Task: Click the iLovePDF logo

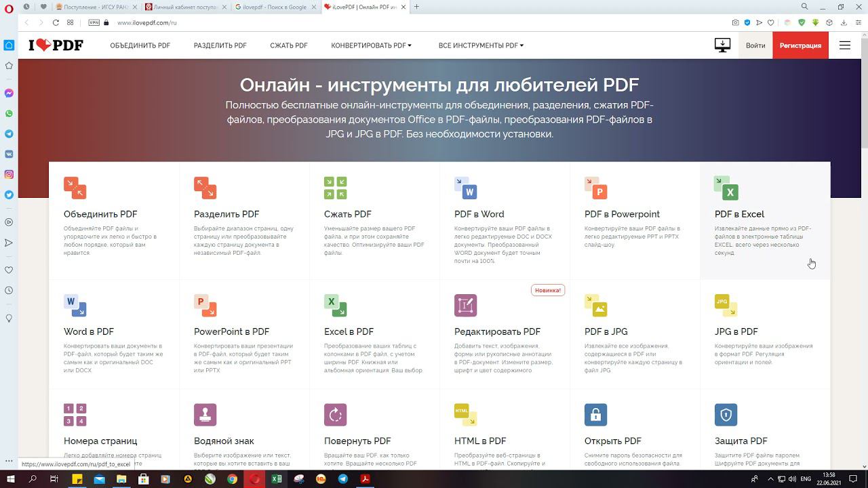Action: (x=56, y=45)
